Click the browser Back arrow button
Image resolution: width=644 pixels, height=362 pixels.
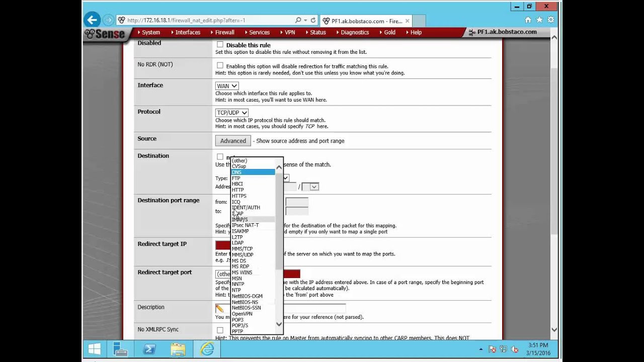[92, 20]
